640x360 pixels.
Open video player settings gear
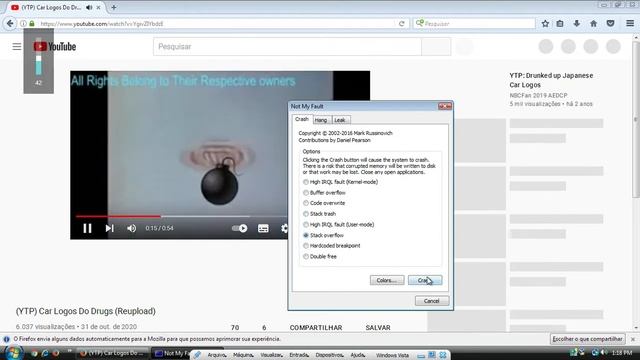point(284,228)
